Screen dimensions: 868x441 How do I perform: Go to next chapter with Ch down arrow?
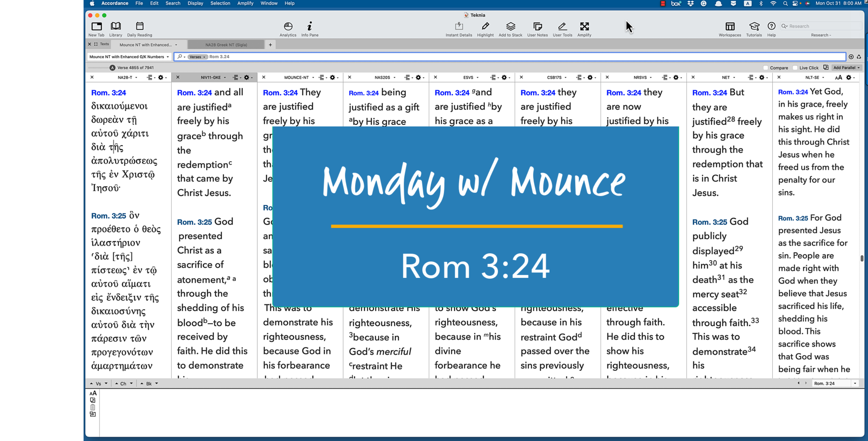[131, 383]
